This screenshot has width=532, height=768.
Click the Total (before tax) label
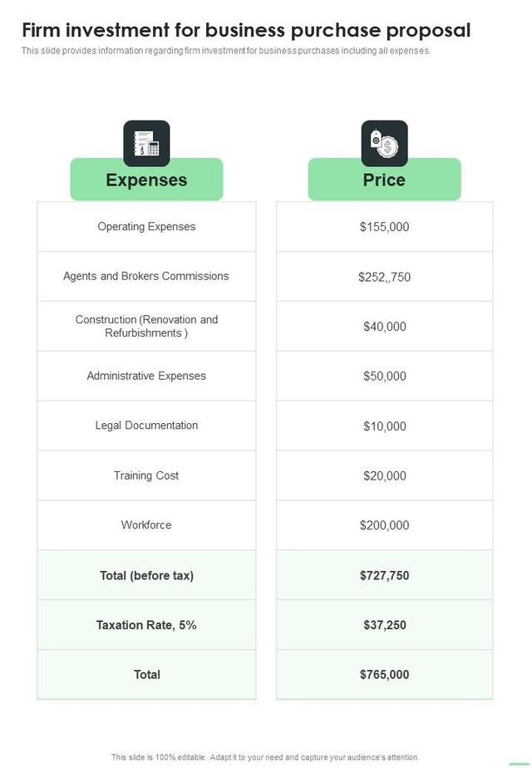click(146, 575)
